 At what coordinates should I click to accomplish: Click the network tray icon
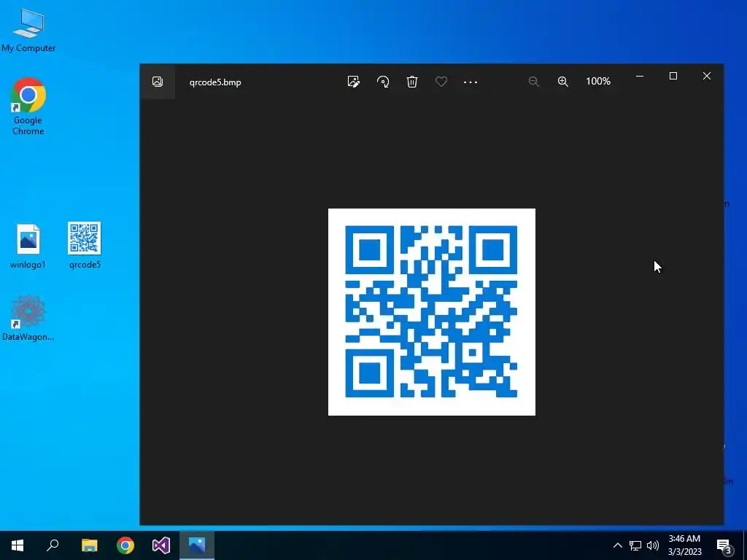(635, 545)
